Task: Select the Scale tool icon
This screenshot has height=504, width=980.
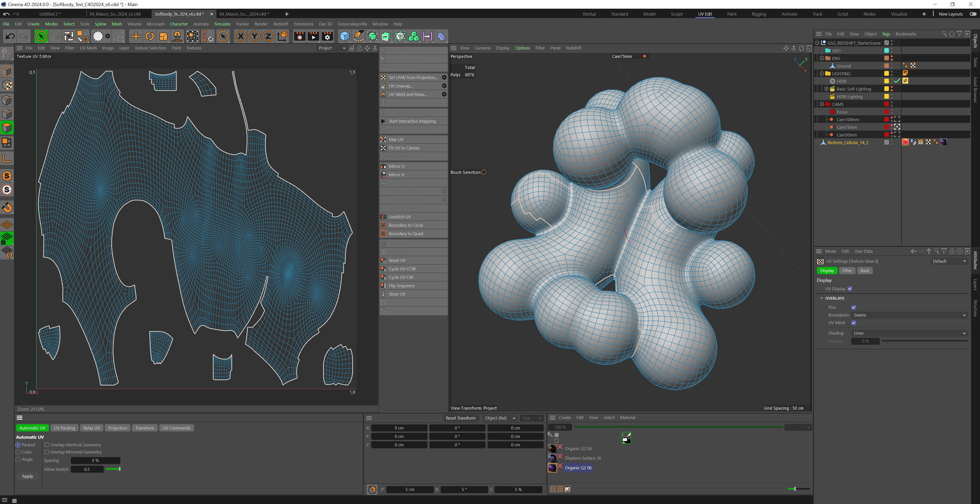Action: click(163, 36)
